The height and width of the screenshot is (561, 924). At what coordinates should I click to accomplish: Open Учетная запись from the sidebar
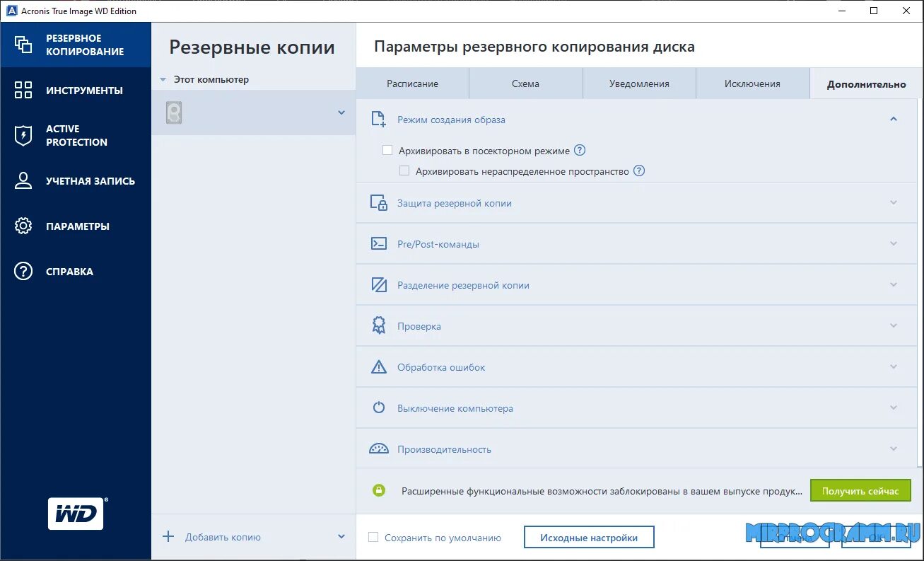[76, 180]
